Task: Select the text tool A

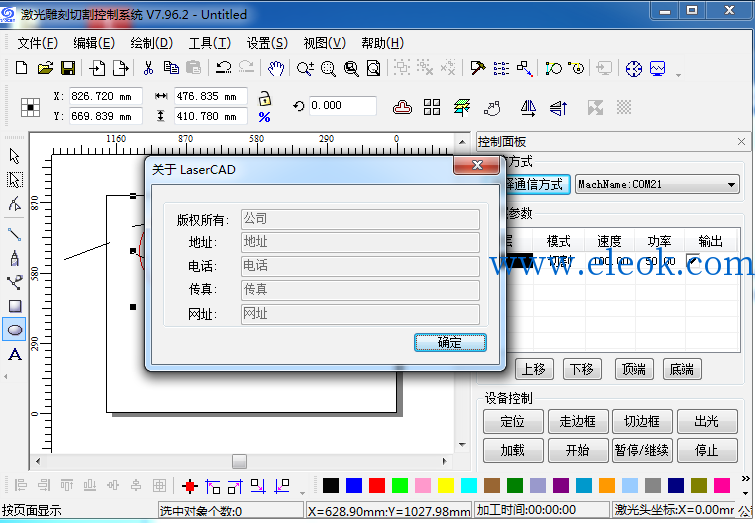Action: coord(15,354)
